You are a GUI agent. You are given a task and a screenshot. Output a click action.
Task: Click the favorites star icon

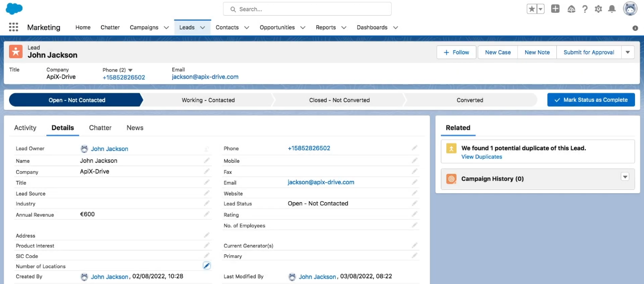[x=533, y=8]
